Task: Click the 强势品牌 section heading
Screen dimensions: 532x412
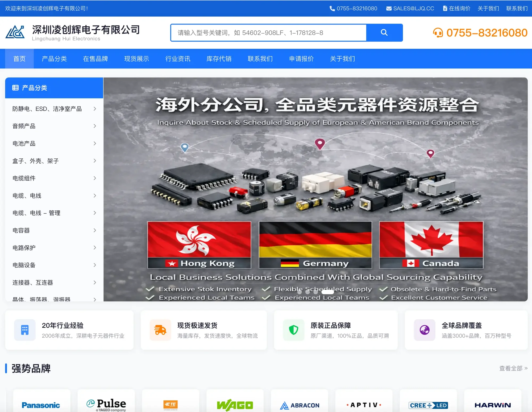Action: pos(31,369)
